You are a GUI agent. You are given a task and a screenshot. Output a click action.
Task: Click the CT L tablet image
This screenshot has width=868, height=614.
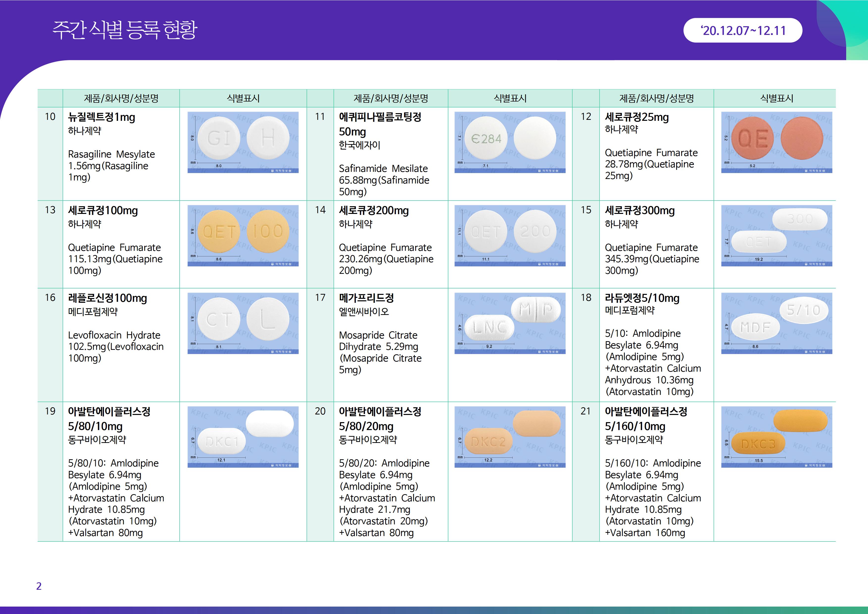243,323
